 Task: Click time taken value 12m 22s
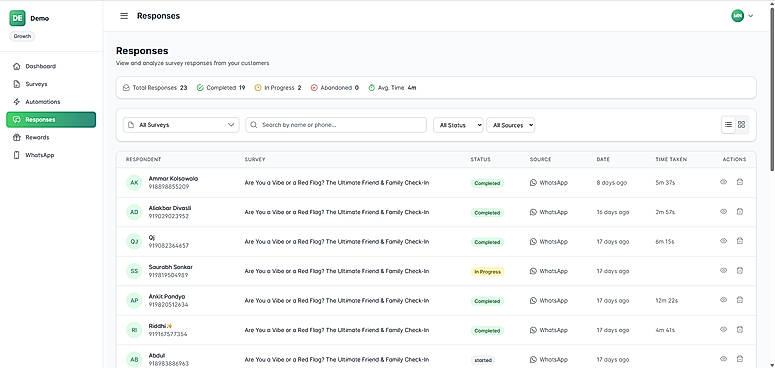(666, 300)
